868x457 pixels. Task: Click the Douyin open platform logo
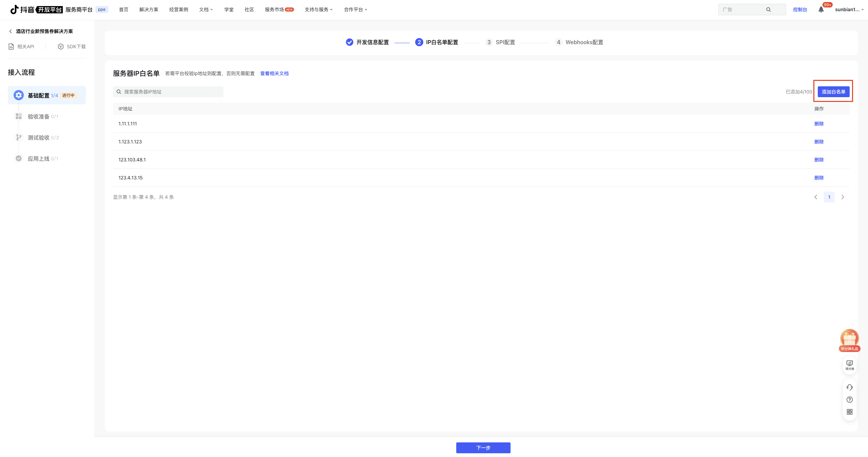(36, 10)
